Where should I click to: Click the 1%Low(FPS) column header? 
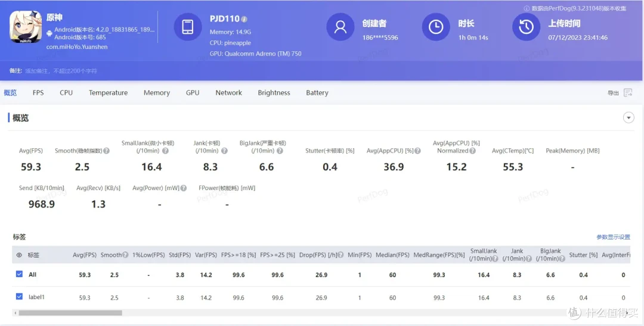coord(148,255)
